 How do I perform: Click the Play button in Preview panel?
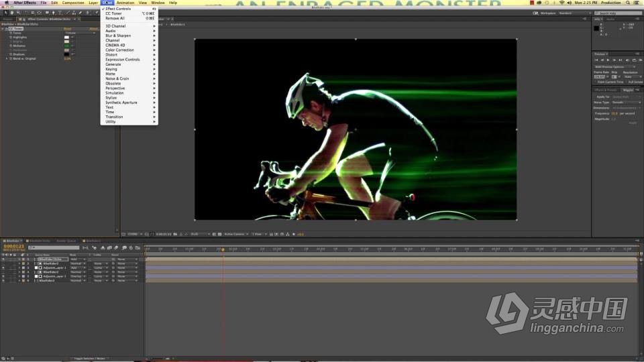point(608,60)
